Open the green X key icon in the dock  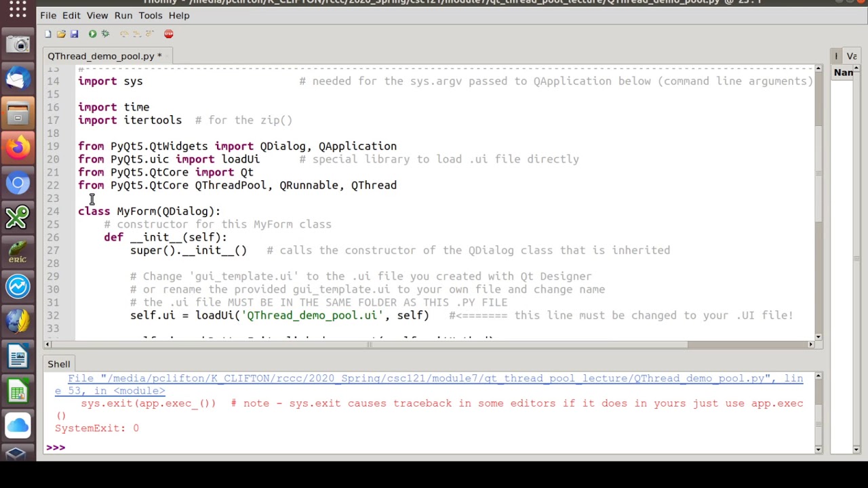pos(18,218)
